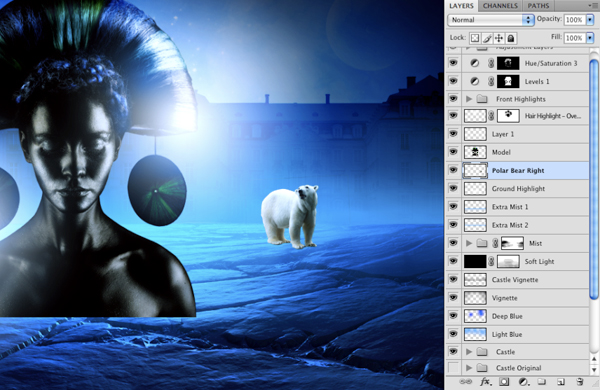The image size is (600, 390).
Task: Click the Front Highlights folder icon
Action: click(482, 99)
